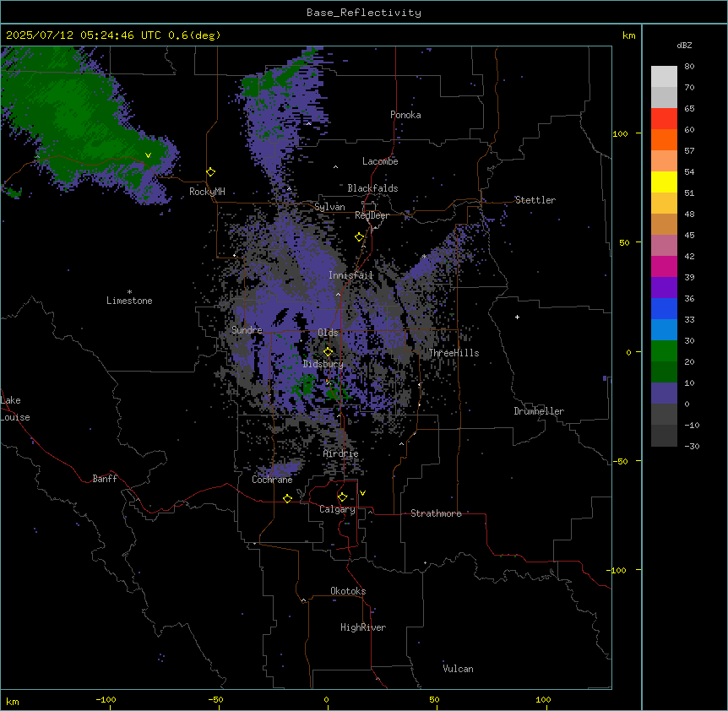This screenshot has height=711, width=728.
Task: Click the 80 value at the legend top
Action: (x=689, y=66)
